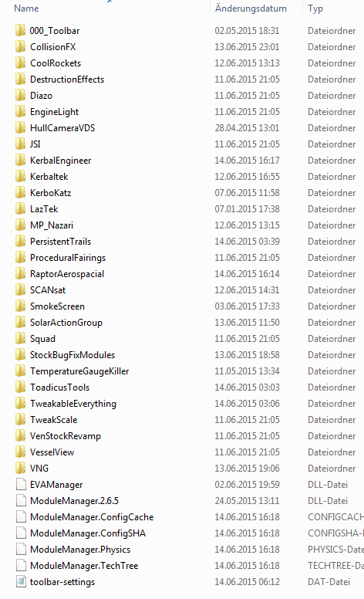Click the sort arrow above Name column

click(110, 1)
